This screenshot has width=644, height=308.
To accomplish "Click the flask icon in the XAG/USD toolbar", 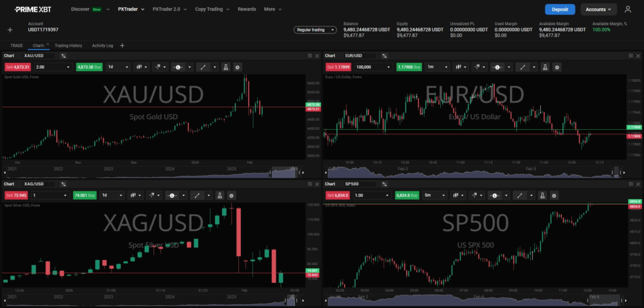I will [219, 196].
